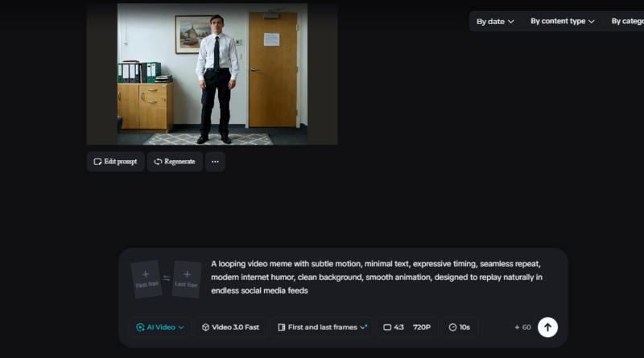Click the generated office man image
Viewport: 644px width, 358px height.
coord(213,74)
